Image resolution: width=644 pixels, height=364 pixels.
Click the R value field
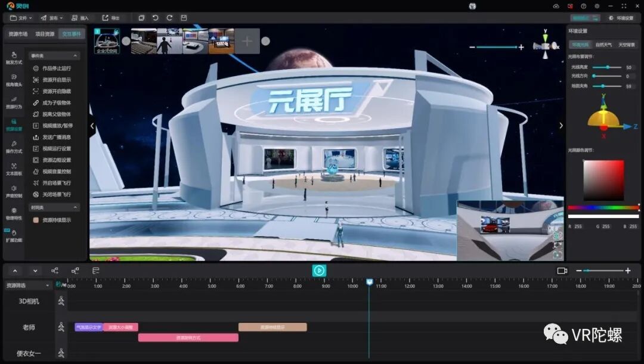click(578, 226)
